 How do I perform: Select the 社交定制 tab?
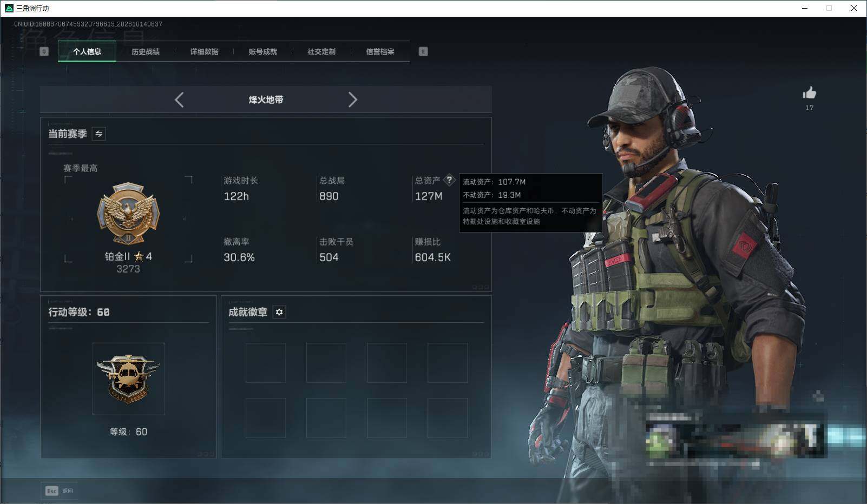tap(321, 51)
